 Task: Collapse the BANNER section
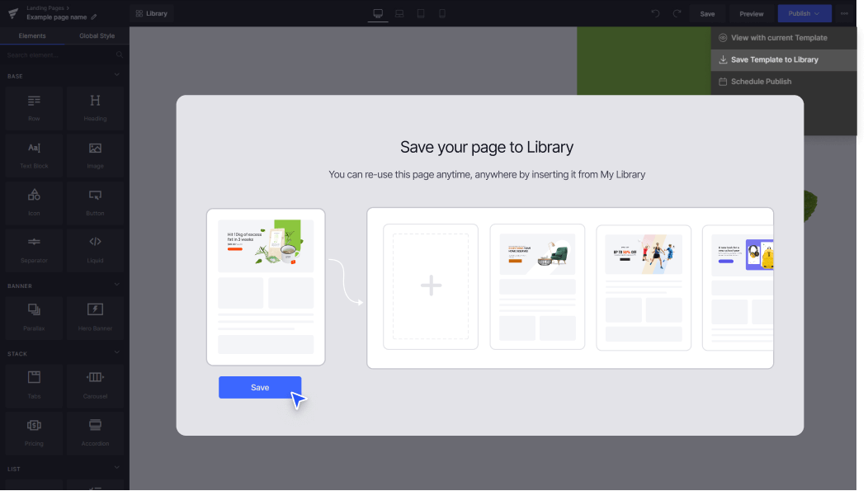[x=117, y=285]
